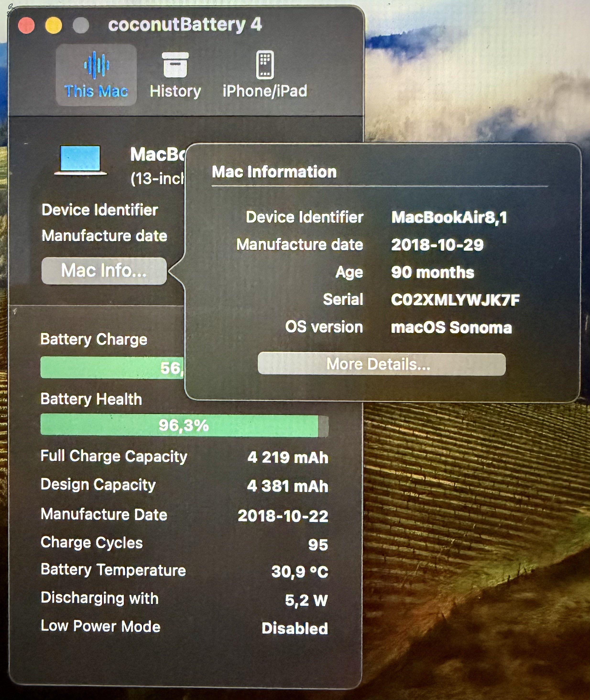Click the Discharging with label
Image resolution: width=590 pixels, height=700 pixels.
(100, 598)
